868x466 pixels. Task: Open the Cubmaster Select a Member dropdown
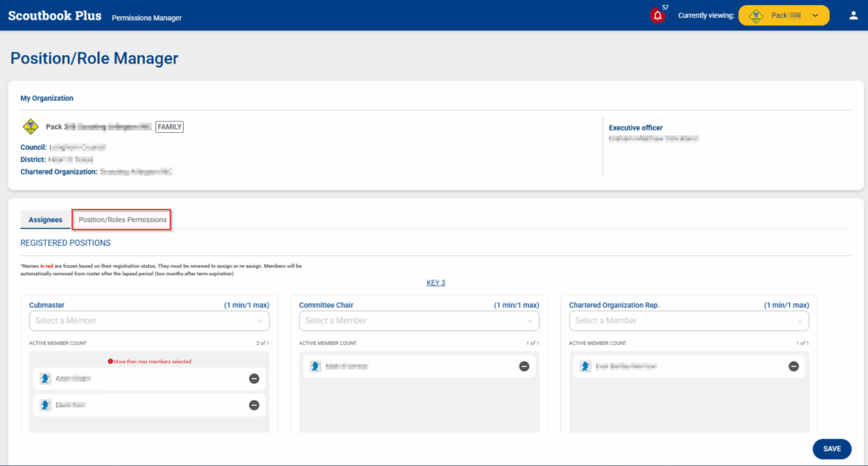[x=149, y=321]
